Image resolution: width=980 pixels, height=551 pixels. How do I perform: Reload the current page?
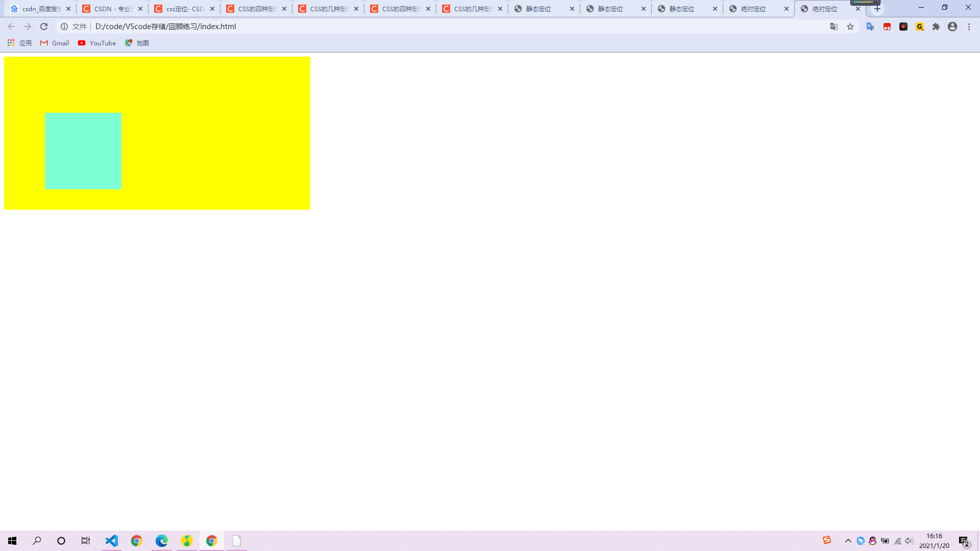point(44,27)
